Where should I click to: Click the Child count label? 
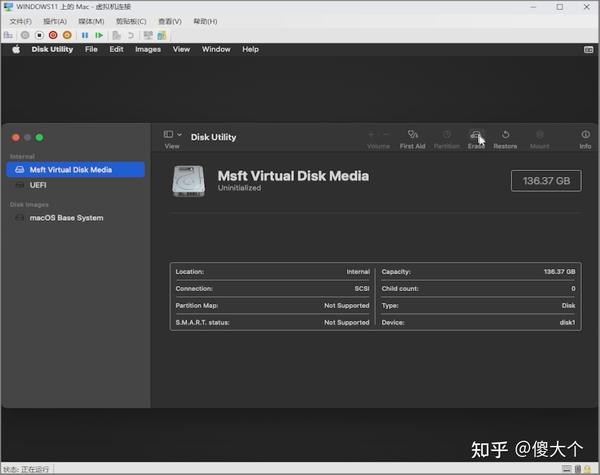(400, 289)
